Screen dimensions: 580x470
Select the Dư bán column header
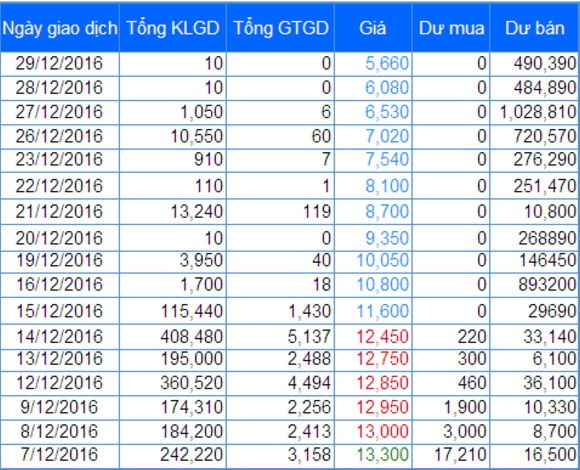point(535,28)
